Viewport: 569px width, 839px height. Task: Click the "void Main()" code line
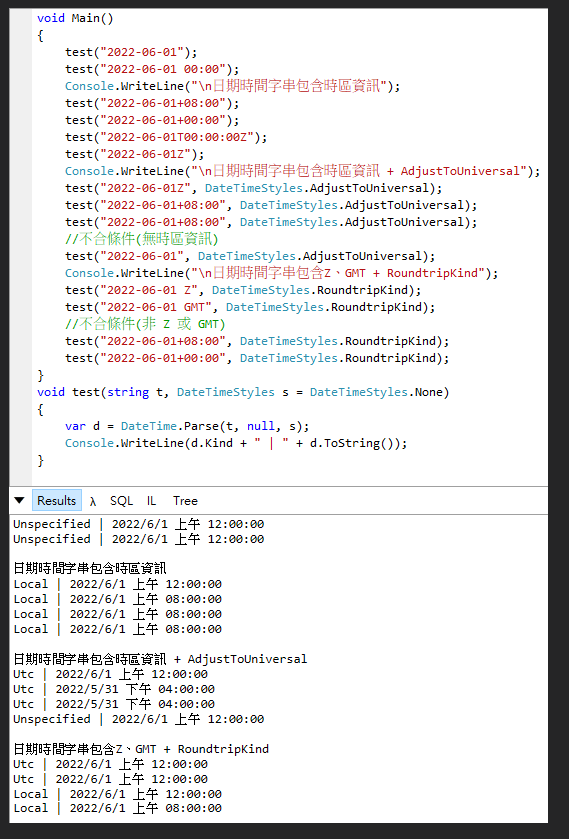(75, 18)
